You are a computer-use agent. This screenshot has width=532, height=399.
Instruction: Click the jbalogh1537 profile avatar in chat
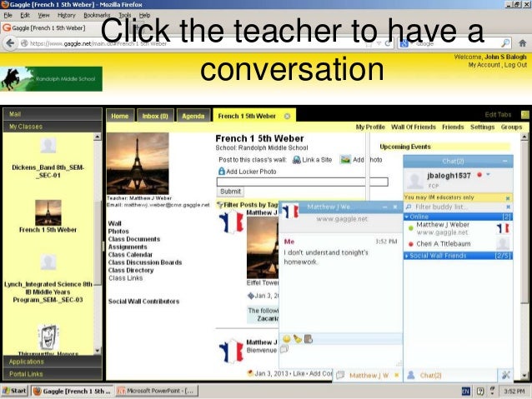pyautogui.click(x=415, y=180)
